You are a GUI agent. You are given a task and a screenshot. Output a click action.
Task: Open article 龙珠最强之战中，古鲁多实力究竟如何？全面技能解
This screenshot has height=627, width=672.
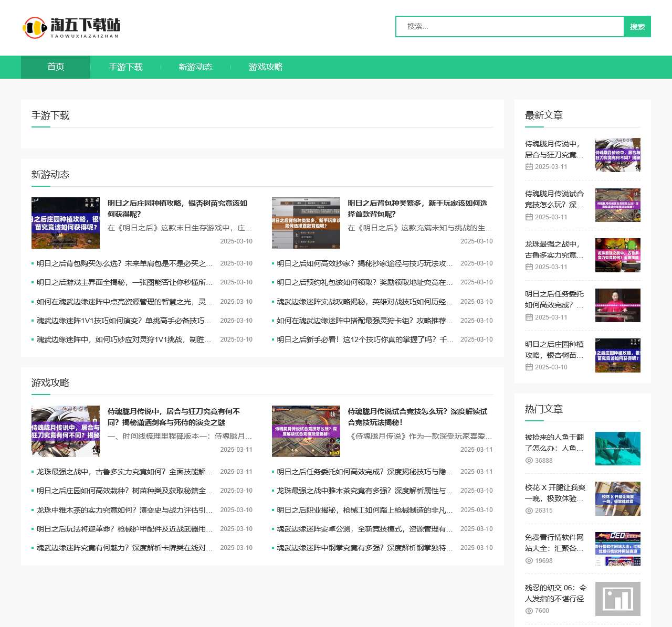124,472
